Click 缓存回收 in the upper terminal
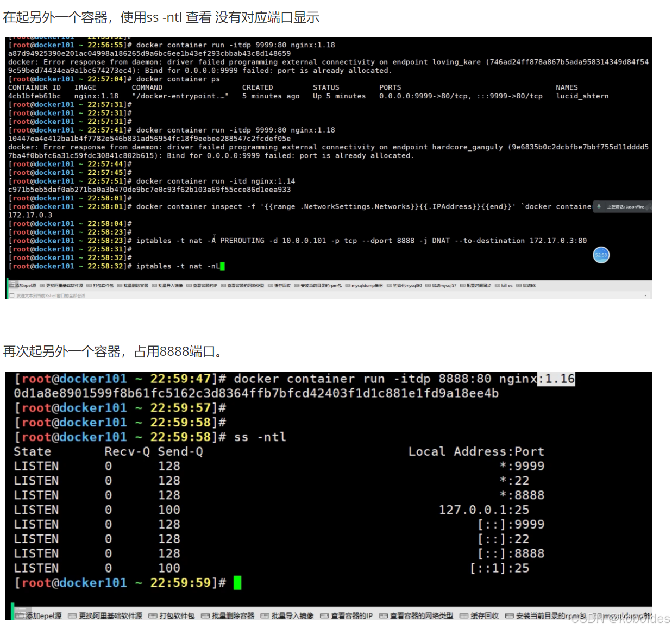 279,285
